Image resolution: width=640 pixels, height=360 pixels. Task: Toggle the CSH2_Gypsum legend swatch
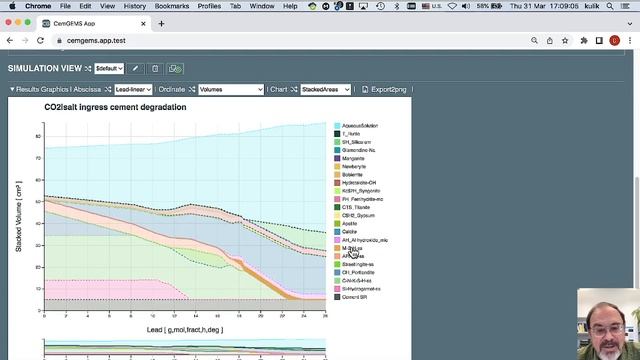[337, 216]
